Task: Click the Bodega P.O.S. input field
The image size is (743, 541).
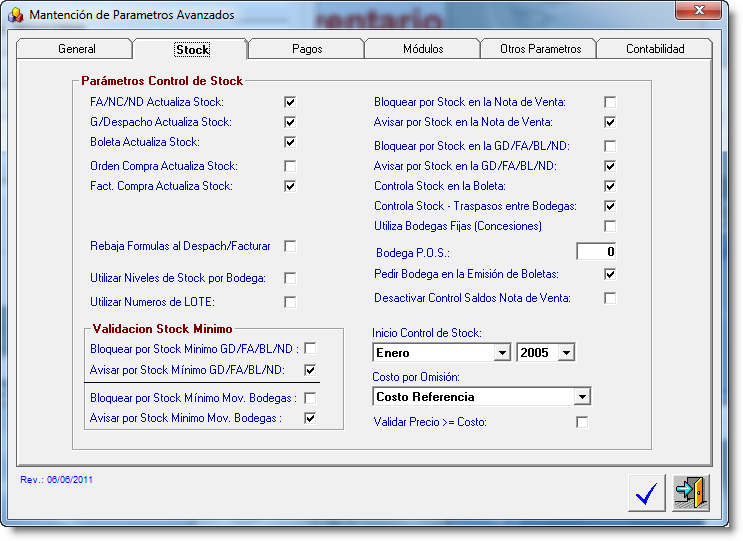Action: (x=596, y=252)
